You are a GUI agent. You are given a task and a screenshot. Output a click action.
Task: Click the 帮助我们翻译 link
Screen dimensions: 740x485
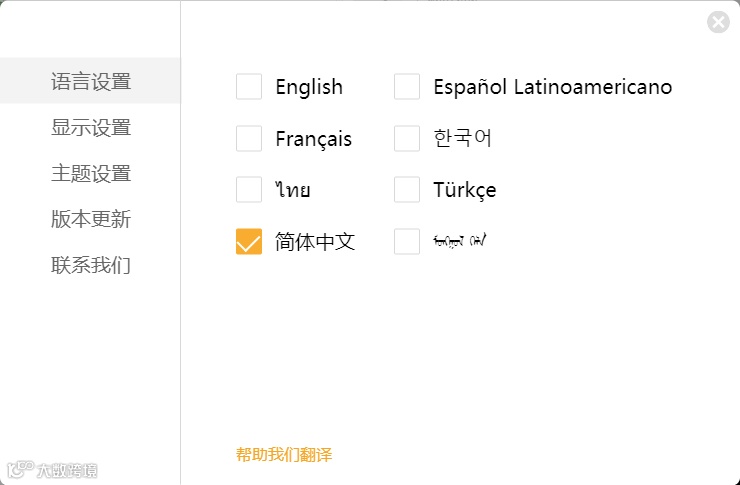coord(284,455)
